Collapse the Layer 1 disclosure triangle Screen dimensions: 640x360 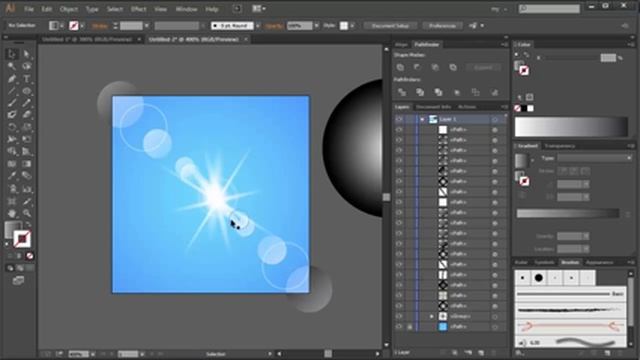[422, 119]
